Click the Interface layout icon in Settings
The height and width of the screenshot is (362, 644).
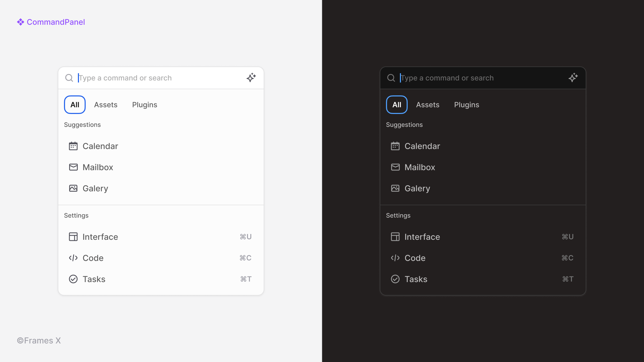(x=73, y=236)
